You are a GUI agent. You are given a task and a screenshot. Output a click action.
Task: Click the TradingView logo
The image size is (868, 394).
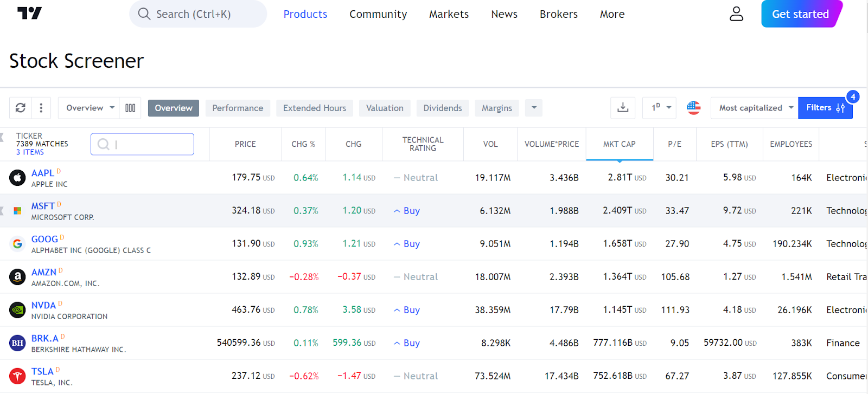(29, 13)
